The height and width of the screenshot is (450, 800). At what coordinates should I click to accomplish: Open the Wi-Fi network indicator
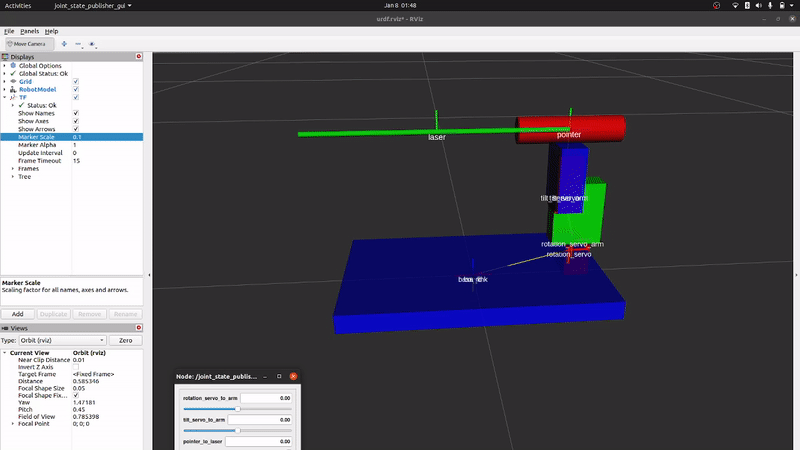(x=735, y=6)
